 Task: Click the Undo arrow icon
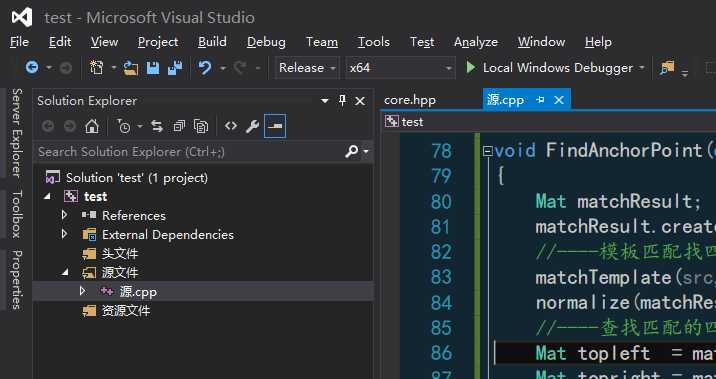(205, 68)
